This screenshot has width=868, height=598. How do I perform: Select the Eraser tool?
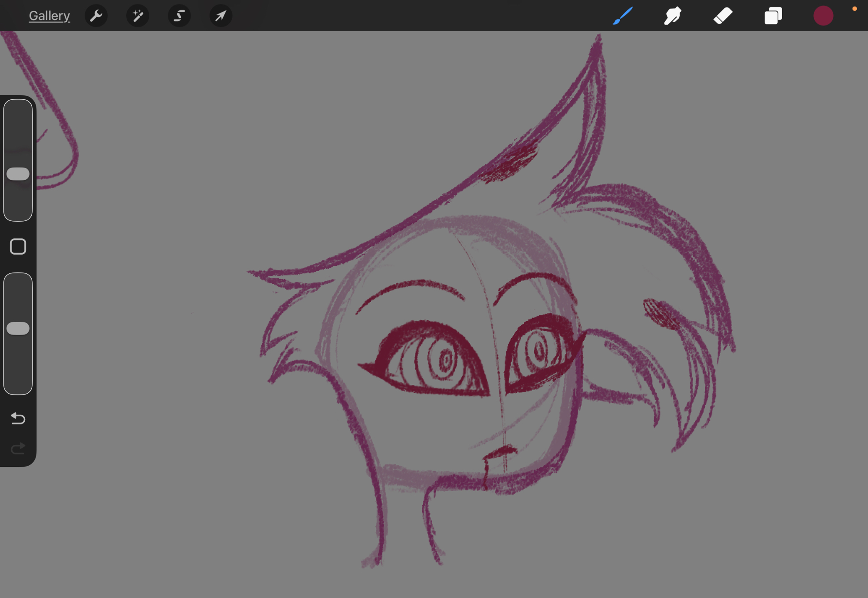coord(723,16)
